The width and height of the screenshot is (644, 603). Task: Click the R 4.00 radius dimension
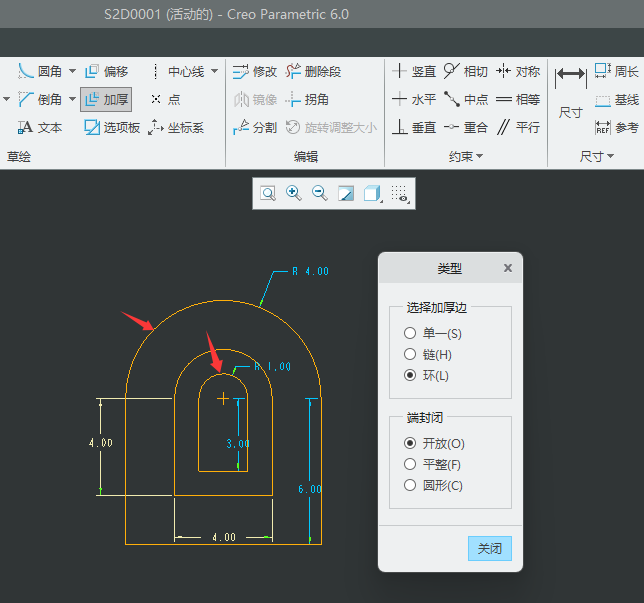click(x=310, y=271)
